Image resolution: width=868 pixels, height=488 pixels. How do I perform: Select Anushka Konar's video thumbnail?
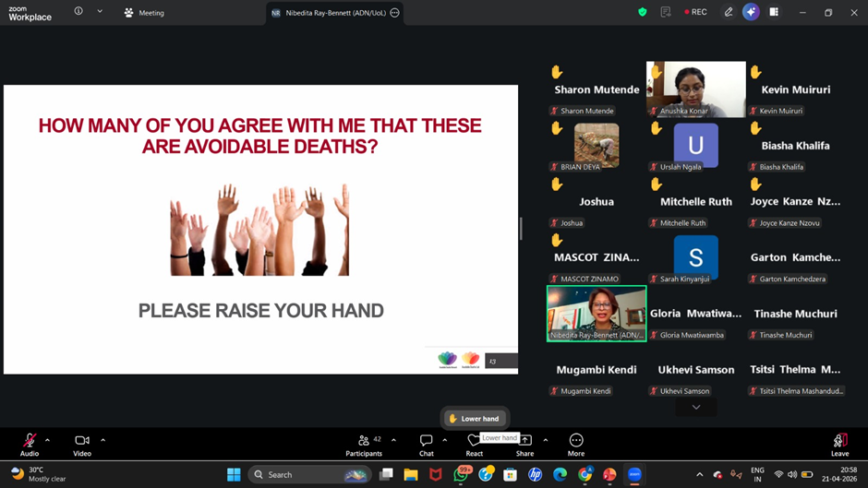pos(696,89)
